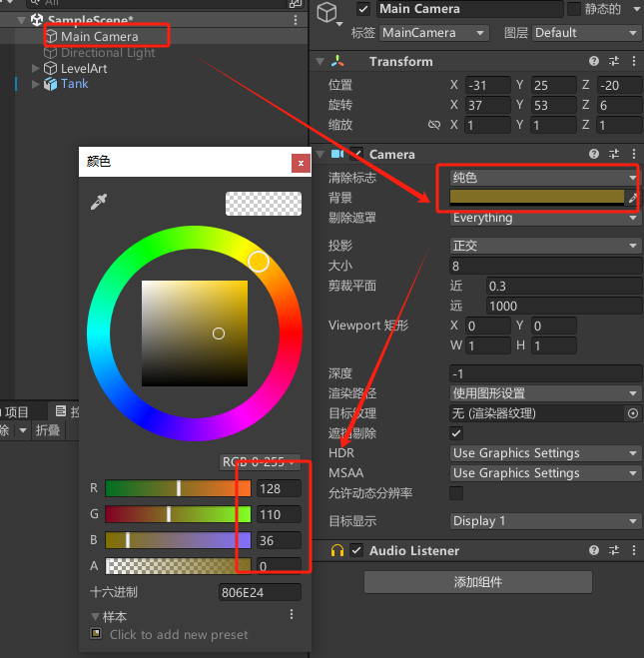Open Transform component help icon
This screenshot has height=658, width=644.
click(x=594, y=61)
